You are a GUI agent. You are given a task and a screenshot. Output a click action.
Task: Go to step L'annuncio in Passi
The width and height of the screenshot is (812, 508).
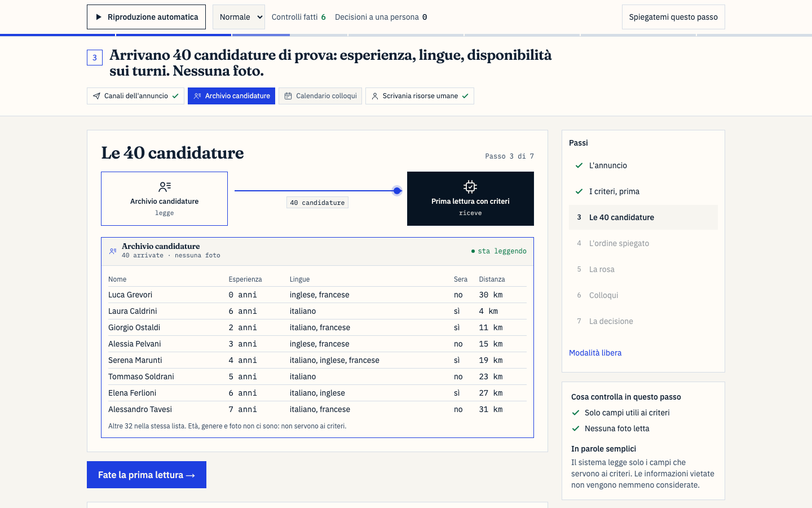coord(643,165)
